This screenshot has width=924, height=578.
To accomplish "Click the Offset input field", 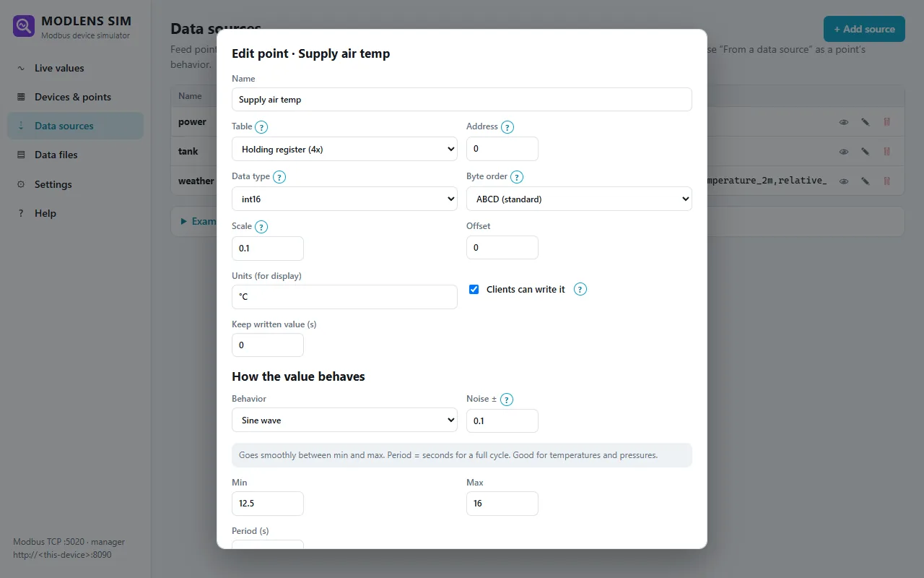I will (x=502, y=248).
